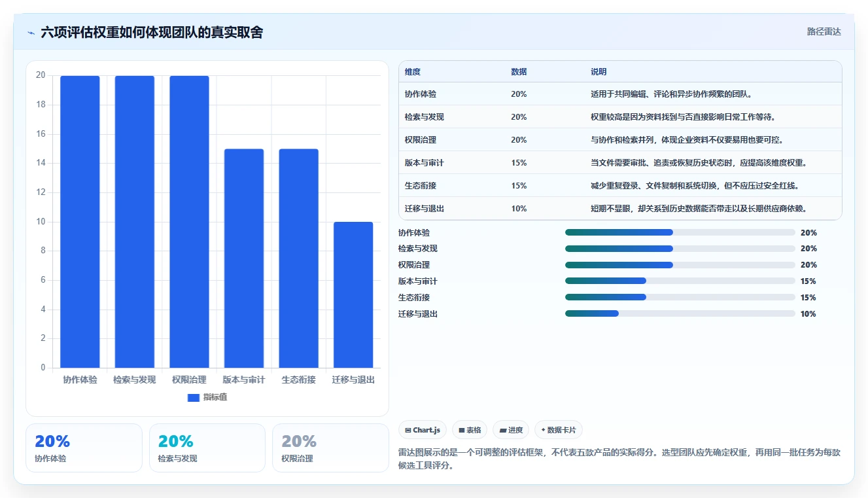Click the 10% value in the 迁移与退出 table row

519,209
